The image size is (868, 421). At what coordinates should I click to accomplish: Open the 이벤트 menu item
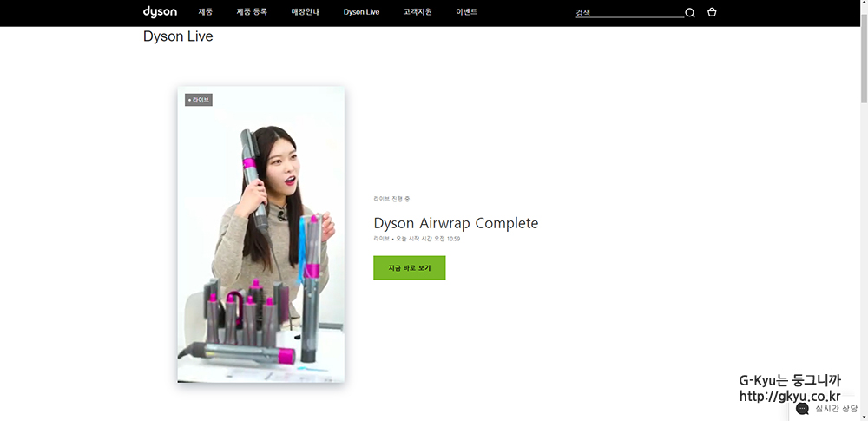click(467, 11)
